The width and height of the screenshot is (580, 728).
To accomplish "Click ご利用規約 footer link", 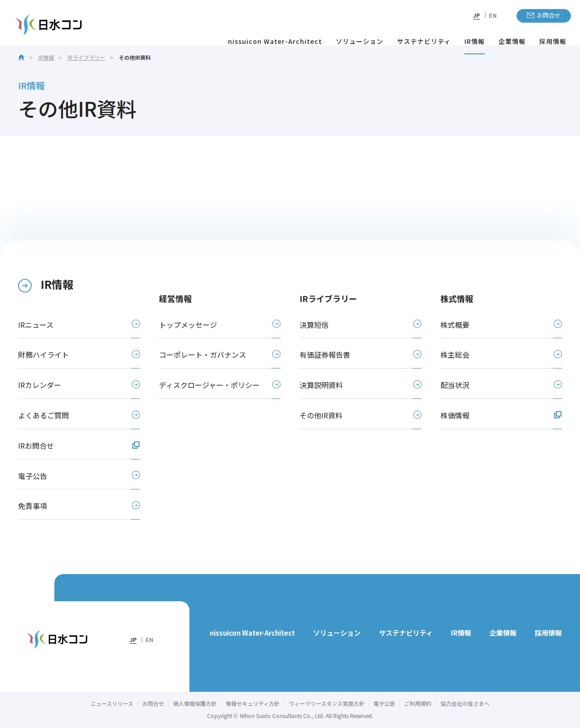I will pos(418,704).
